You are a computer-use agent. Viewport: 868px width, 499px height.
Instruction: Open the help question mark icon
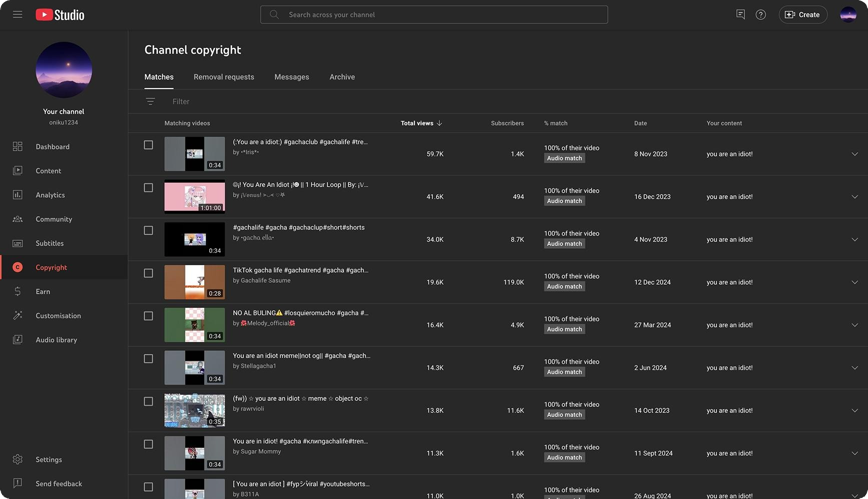(x=760, y=15)
